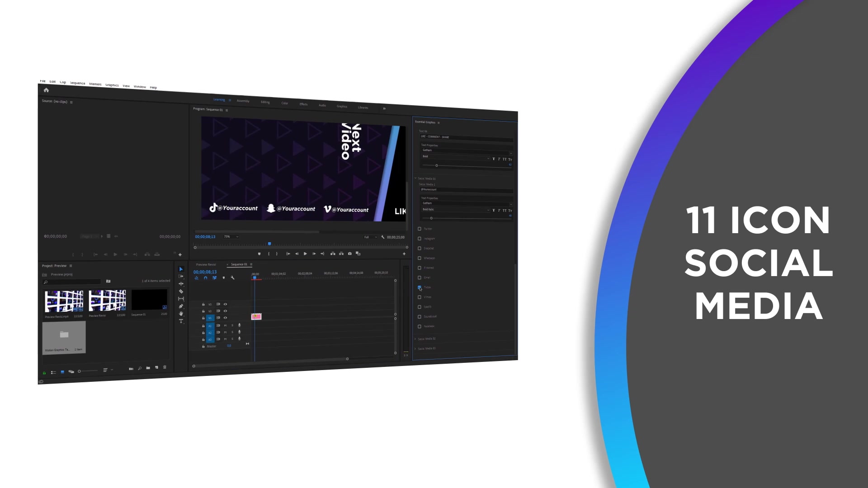
Task: Open the Full playback resolution dropdown
Action: [370, 237]
